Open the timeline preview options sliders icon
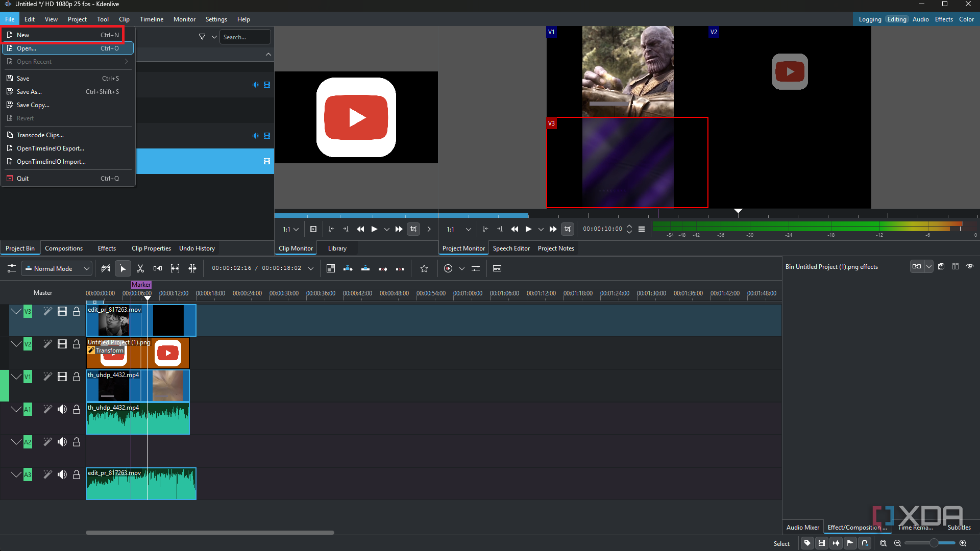 [x=476, y=269]
